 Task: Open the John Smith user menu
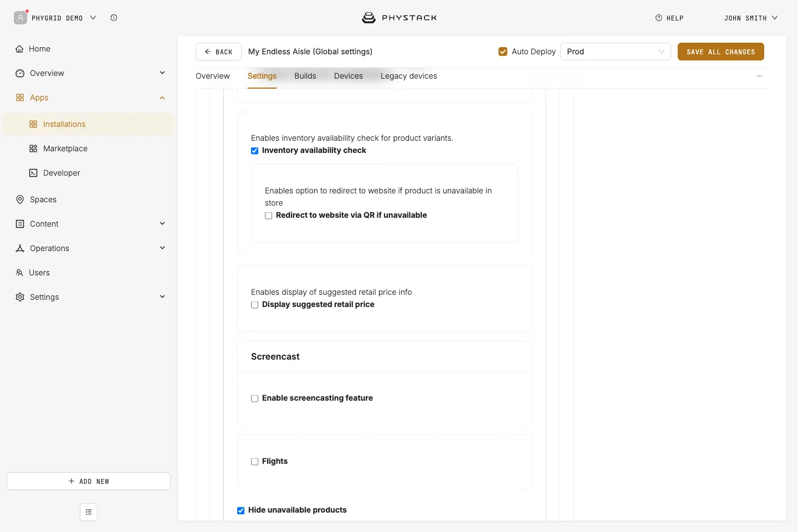point(751,18)
